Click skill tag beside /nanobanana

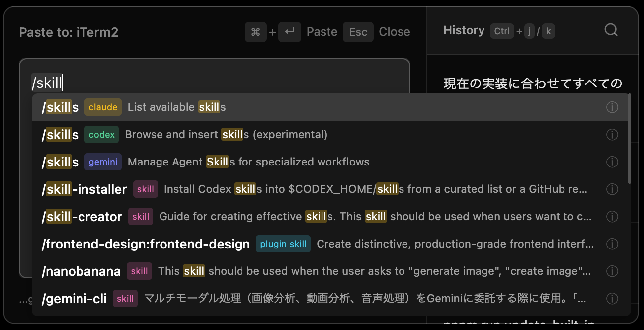[x=139, y=271]
